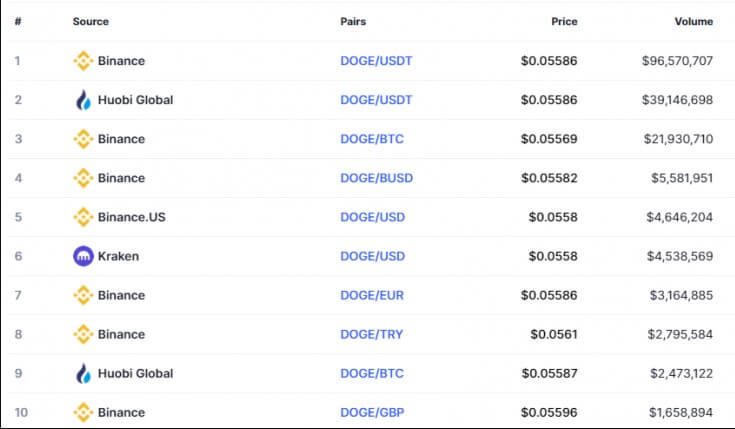The width and height of the screenshot is (735, 429).
Task: Sort by the Price column header
Action: [564, 22]
